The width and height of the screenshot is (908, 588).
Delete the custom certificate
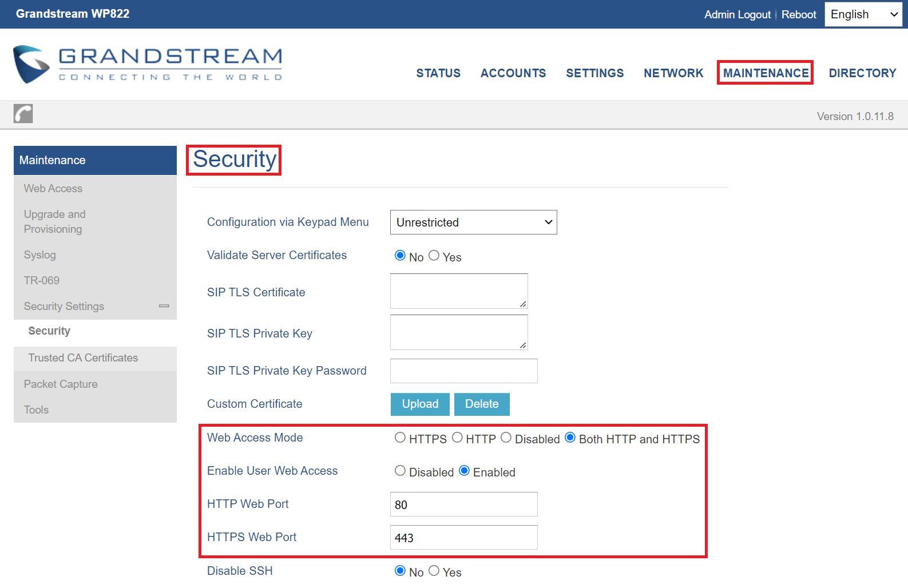point(482,404)
